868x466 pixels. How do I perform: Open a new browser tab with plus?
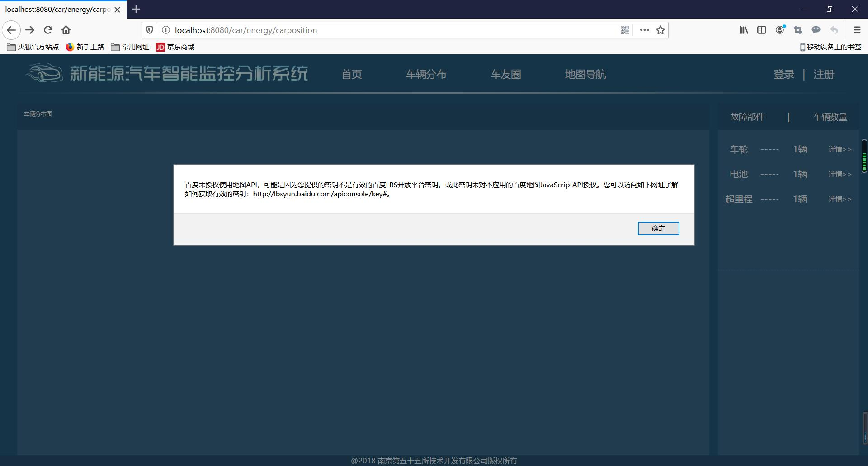point(136,9)
